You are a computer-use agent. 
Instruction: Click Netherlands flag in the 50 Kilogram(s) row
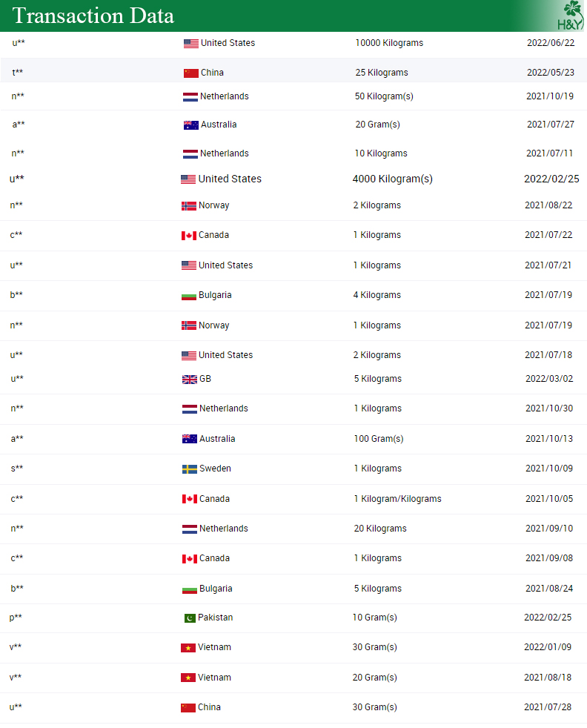pyautogui.click(x=190, y=97)
